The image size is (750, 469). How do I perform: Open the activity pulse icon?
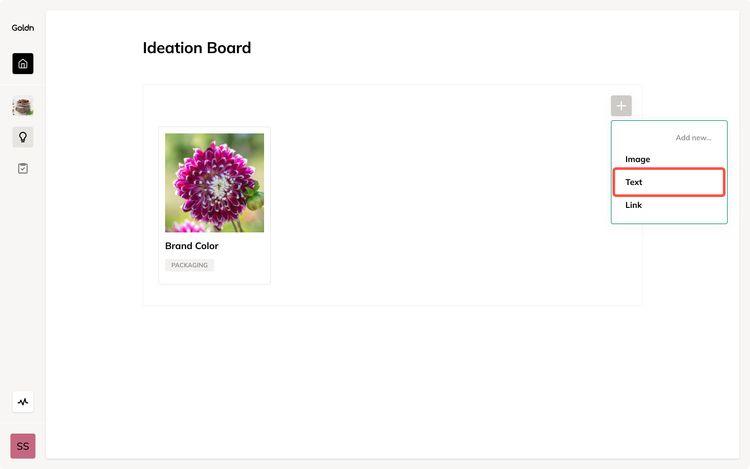tap(23, 402)
